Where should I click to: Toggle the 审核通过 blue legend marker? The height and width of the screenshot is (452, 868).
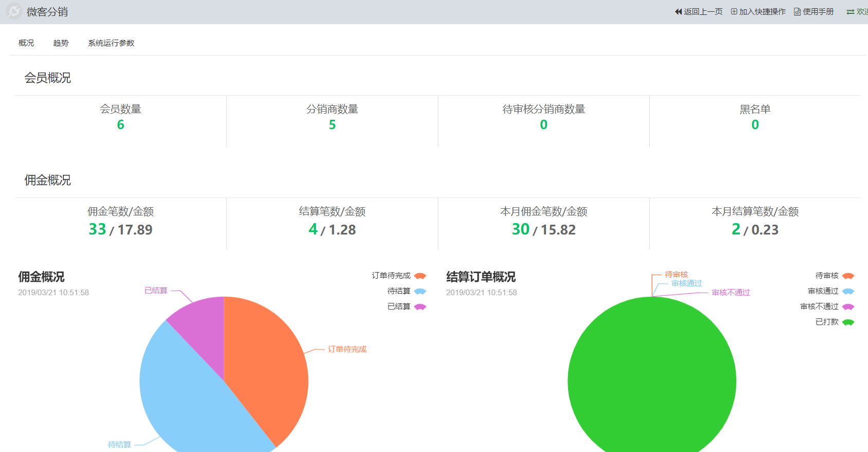point(848,292)
